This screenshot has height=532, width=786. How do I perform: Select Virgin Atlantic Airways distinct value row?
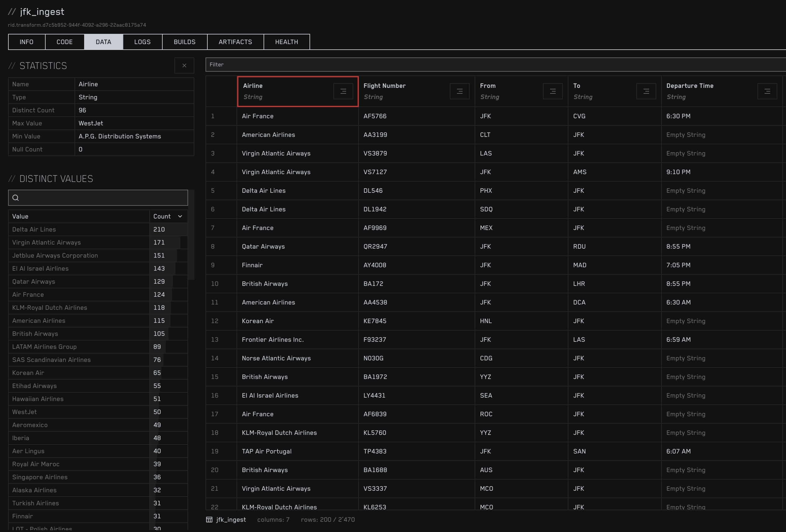coord(98,242)
